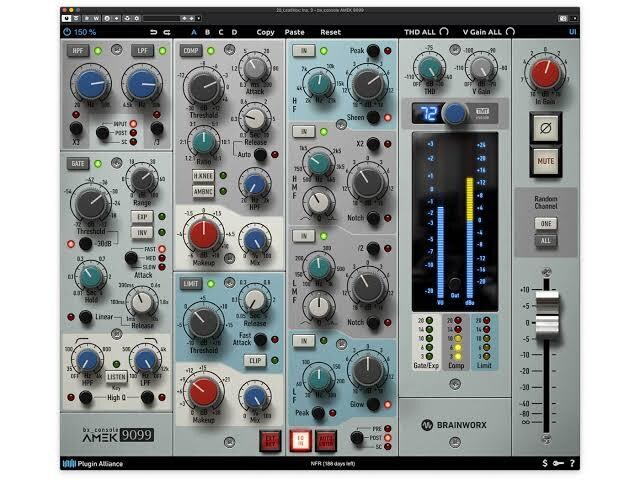Click the TMT channel number display 72

coord(427,113)
